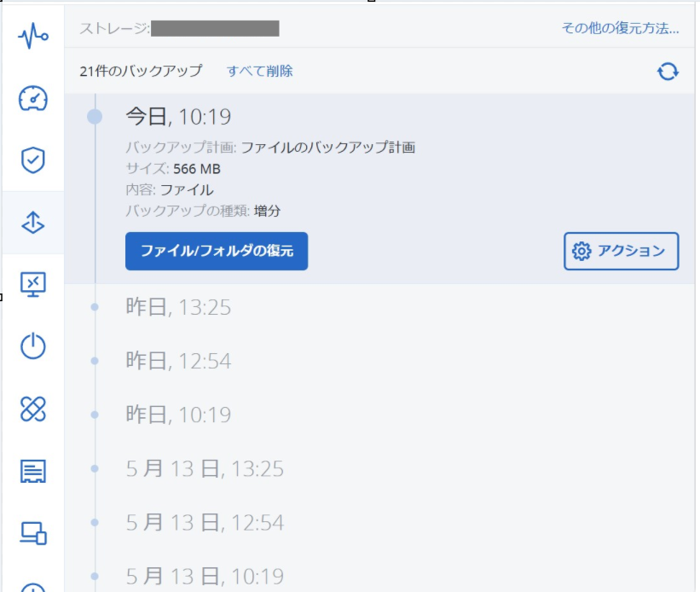Image resolution: width=700 pixels, height=592 pixels.
Task: Expand the 昨日, 10:19 backup entry
Action: [379, 415]
